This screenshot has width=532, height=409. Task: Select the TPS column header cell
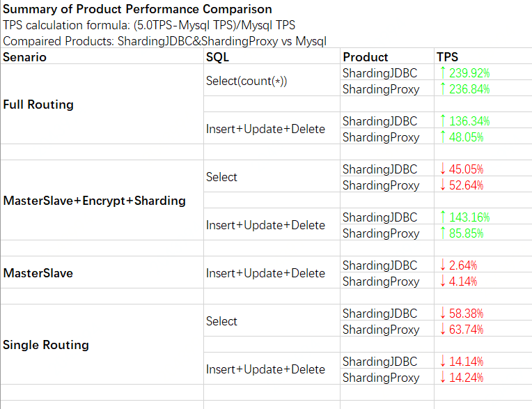[447, 57]
